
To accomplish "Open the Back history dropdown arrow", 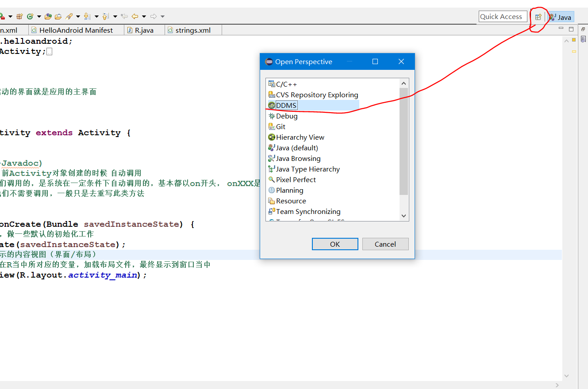I will pos(144,16).
